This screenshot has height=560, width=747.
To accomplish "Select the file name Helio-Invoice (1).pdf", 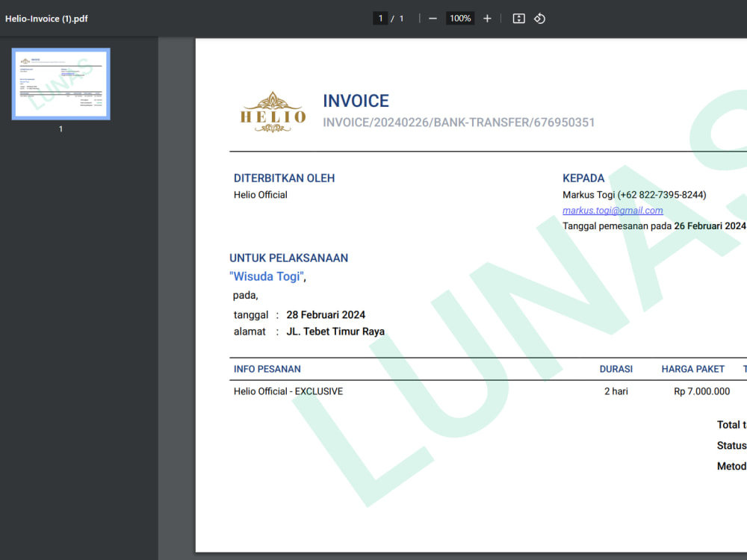I will [x=46, y=19].
